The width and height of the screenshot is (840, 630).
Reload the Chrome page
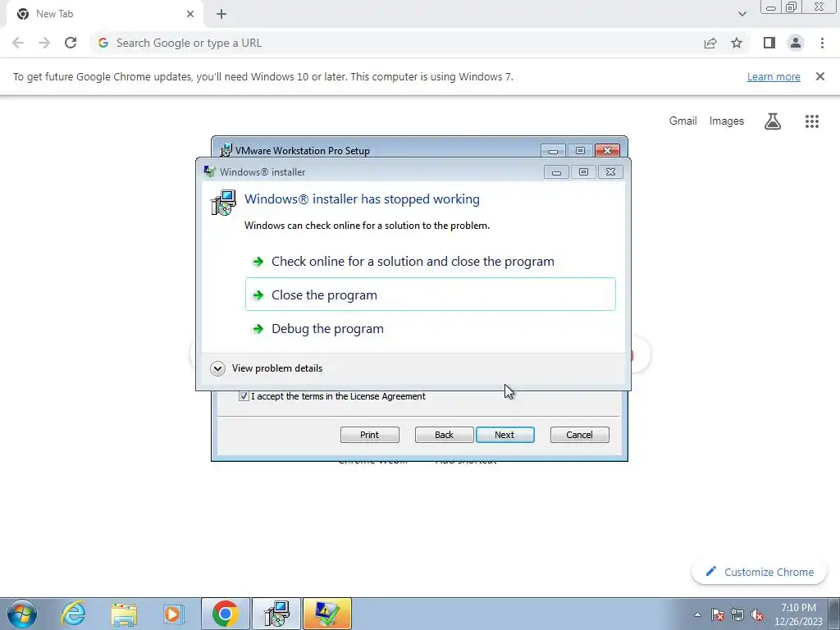click(71, 43)
